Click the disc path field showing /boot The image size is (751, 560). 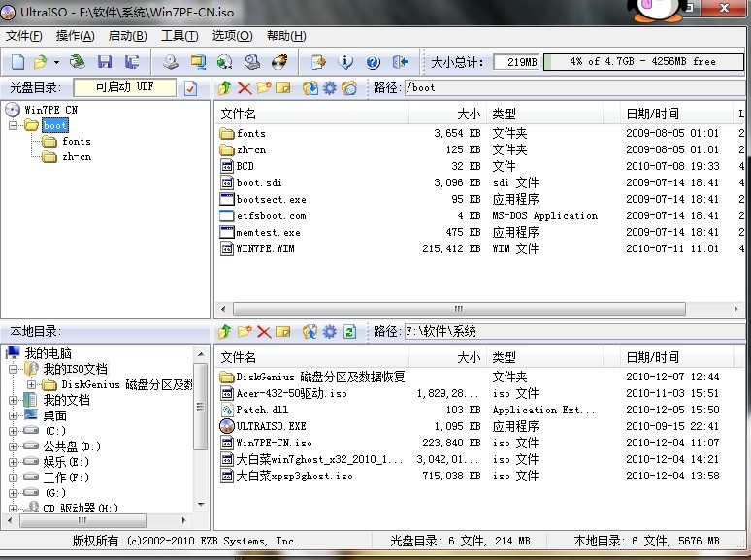point(574,87)
